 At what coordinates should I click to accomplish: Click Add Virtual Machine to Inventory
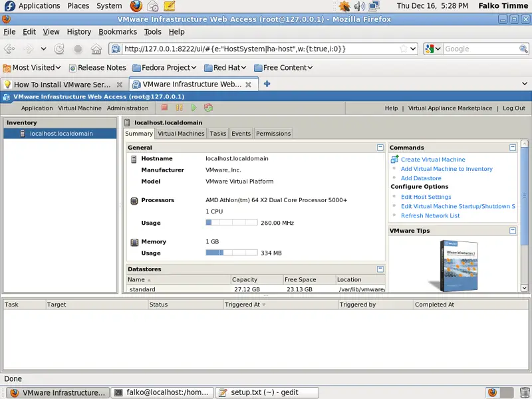(x=446, y=169)
